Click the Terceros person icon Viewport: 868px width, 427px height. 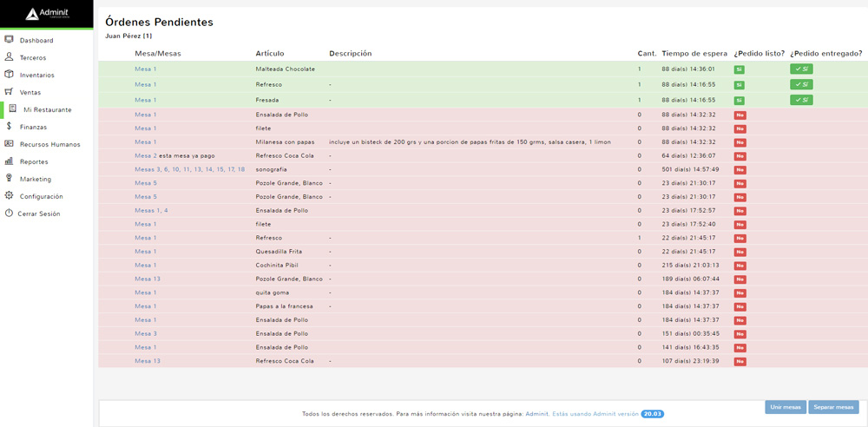click(x=10, y=57)
